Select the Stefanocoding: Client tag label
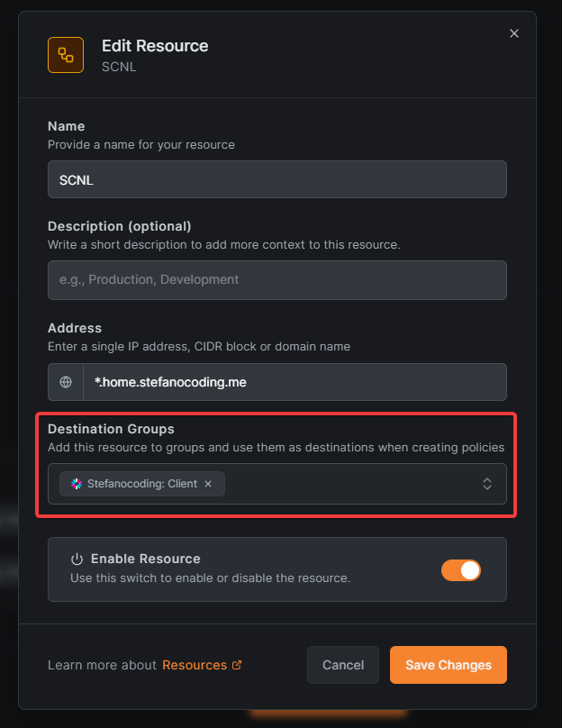Screen dimensions: 562x728 pyautogui.click(x=141, y=484)
